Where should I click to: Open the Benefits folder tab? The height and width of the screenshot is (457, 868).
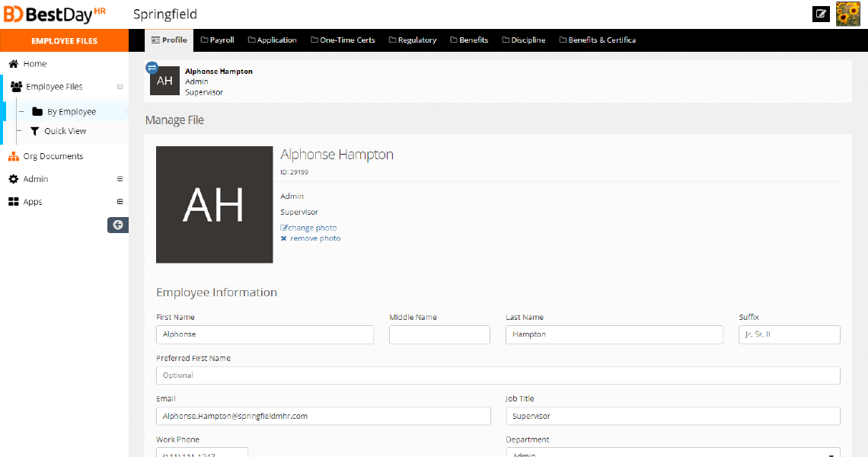469,40
